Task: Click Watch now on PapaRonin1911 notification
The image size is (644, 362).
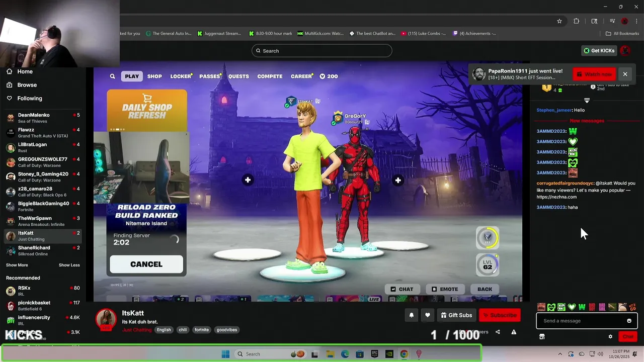Action: click(x=594, y=74)
